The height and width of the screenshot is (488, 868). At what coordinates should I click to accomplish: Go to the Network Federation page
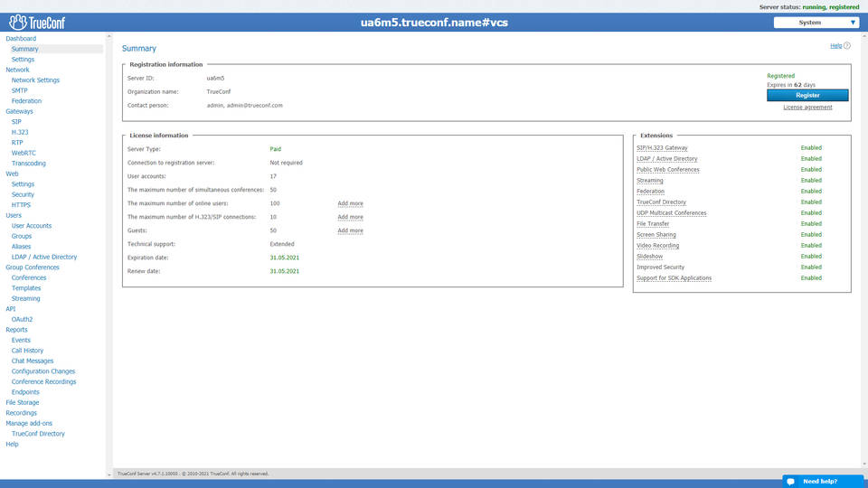click(x=26, y=101)
